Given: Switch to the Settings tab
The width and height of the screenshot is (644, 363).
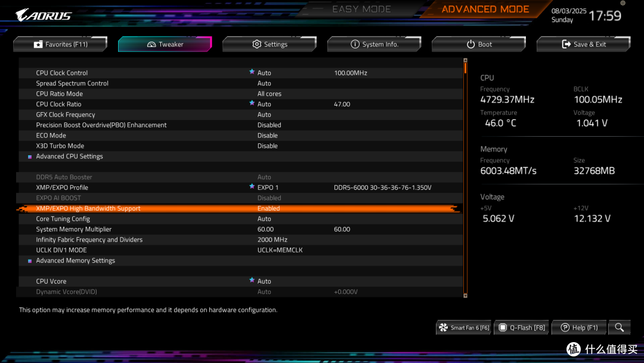Looking at the screenshot, I should click(x=270, y=44).
